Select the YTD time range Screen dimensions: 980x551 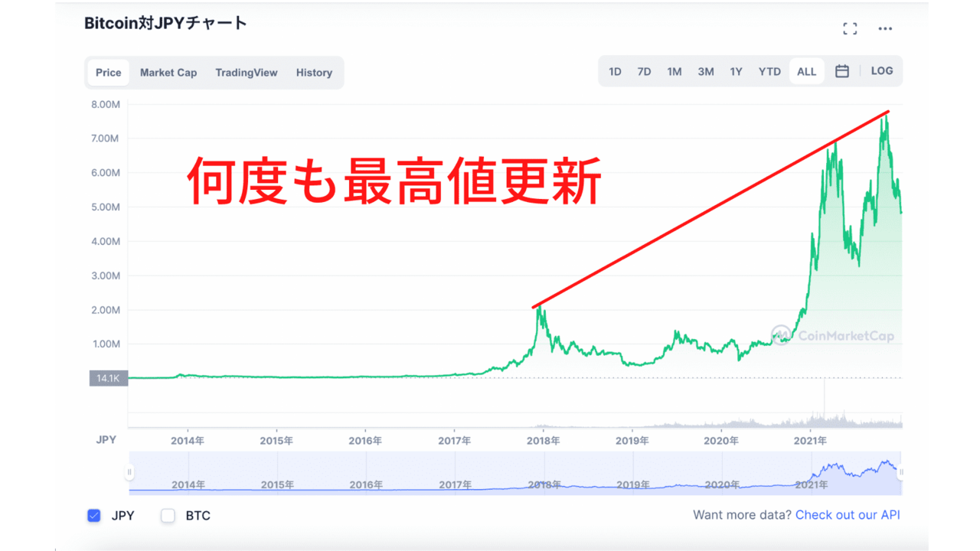click(x=769, y=71)
